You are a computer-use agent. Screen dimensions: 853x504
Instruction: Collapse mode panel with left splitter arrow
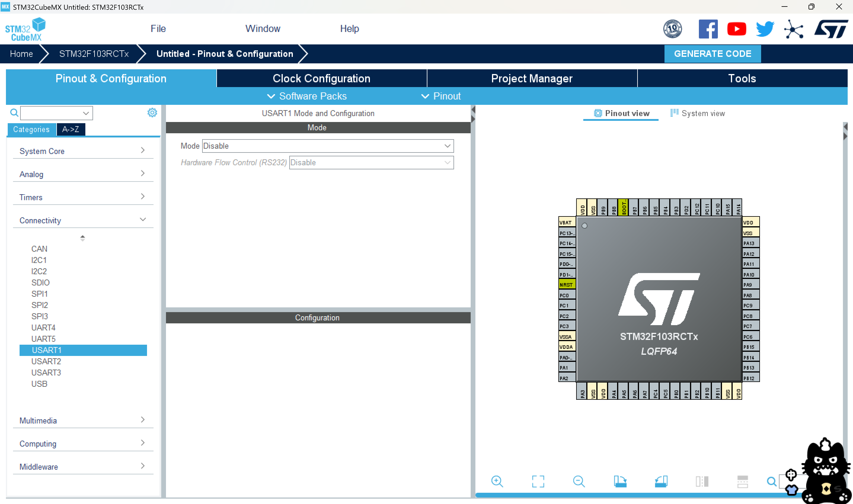(x=473, y=110)
